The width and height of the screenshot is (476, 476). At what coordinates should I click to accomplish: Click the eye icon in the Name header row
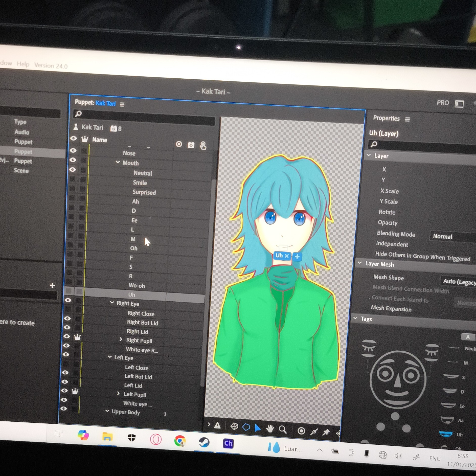click(x=73, y=138)
